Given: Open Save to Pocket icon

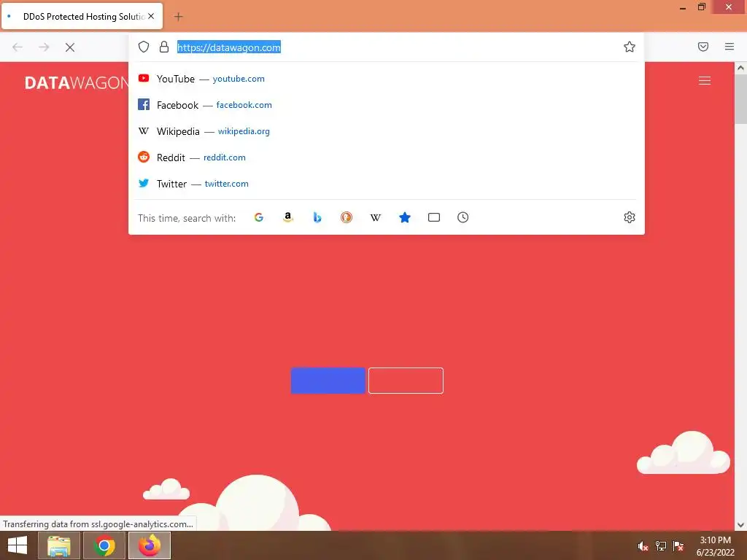Looking at the screenshot, I should pyautogui.click(x=703, y=47).
